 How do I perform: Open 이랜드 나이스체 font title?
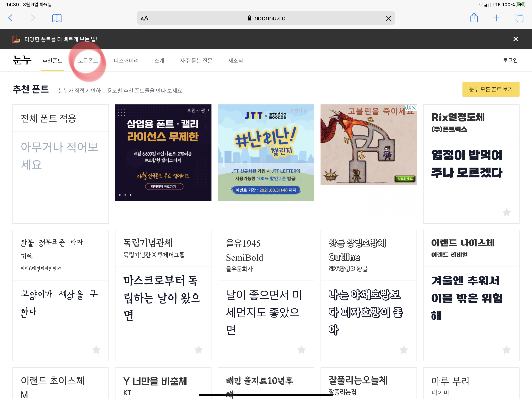(x=463, y=243)
